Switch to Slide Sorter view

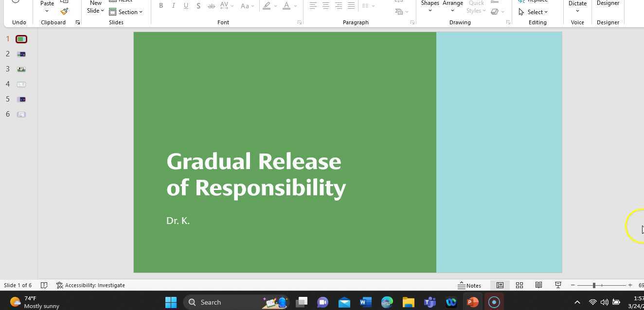coord(519,285)
